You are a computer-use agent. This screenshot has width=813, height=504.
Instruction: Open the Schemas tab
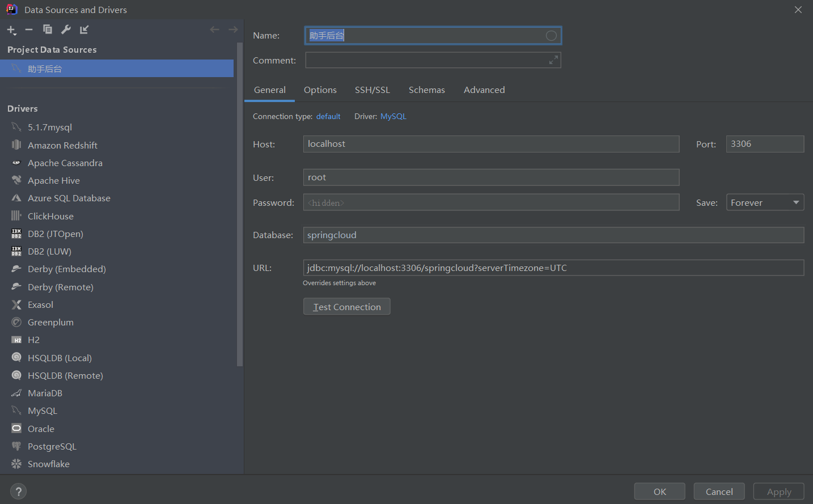426,90
